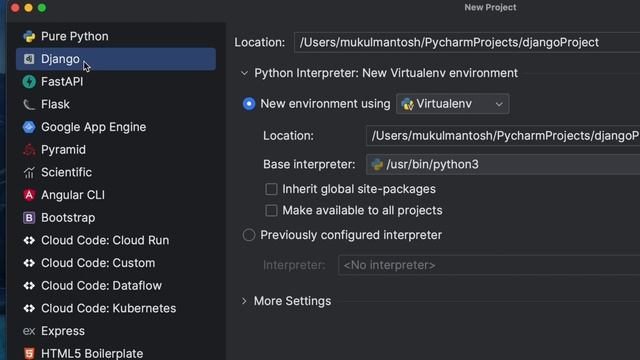Collapse the Python Interpreter section
This screenshot has height=360, width=640.
click(244, 73)
